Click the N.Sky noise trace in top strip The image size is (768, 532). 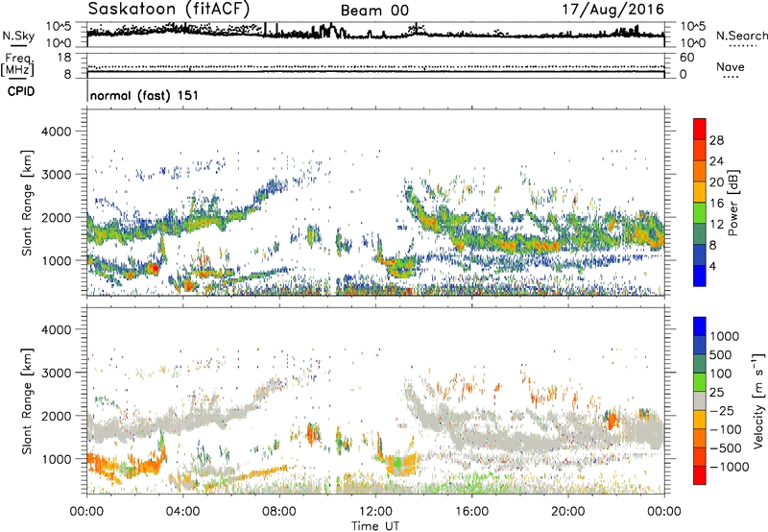[x=375, y=36]
